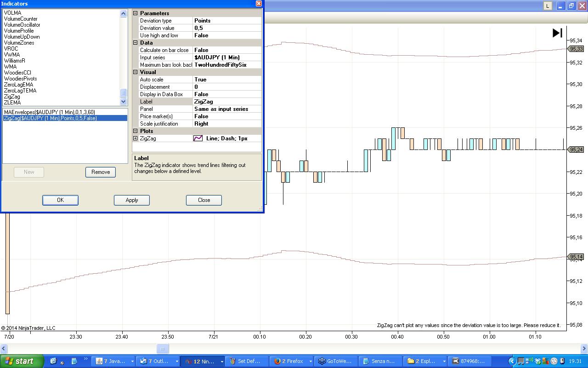Image resolution: width=588 pixels, height=368 pixels.
Task: Jump to the latest bar using the chart end arrow
Action: (557, 33)
